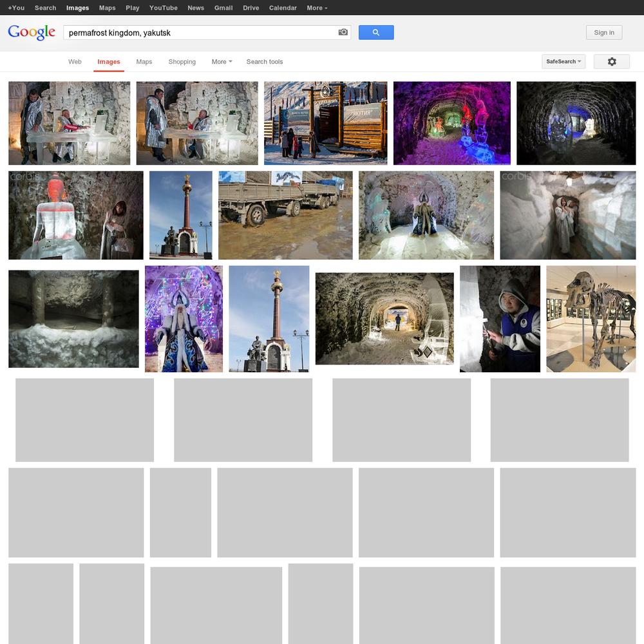
Task: Open the Shopping results tab
Action: pyautogui.click(x=182, y=62)
